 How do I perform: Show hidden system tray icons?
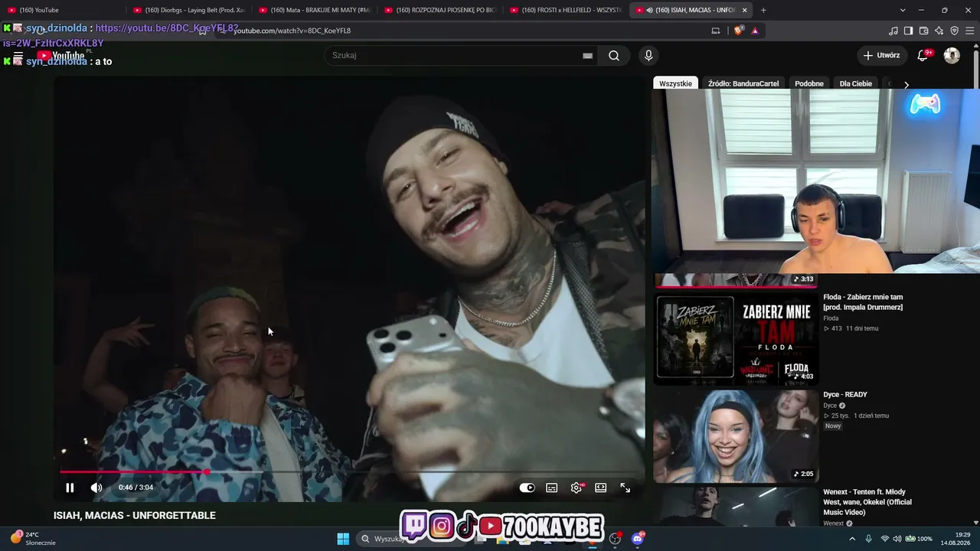(x=852, y=539)
